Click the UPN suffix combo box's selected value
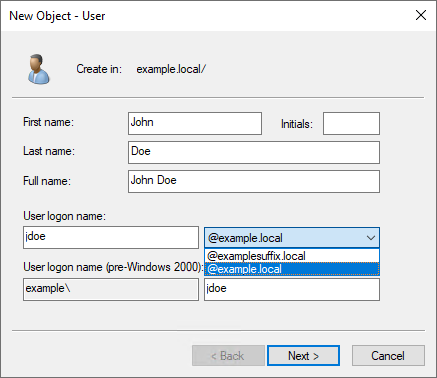Image resolution: width=437 pixels, height=378 pixels. coord(245,238)
